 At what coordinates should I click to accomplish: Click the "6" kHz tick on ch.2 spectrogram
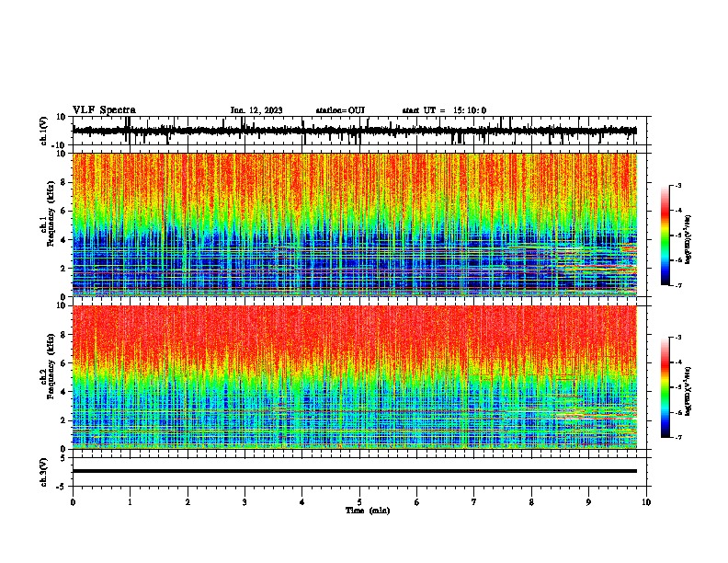[x=63, y=363]
